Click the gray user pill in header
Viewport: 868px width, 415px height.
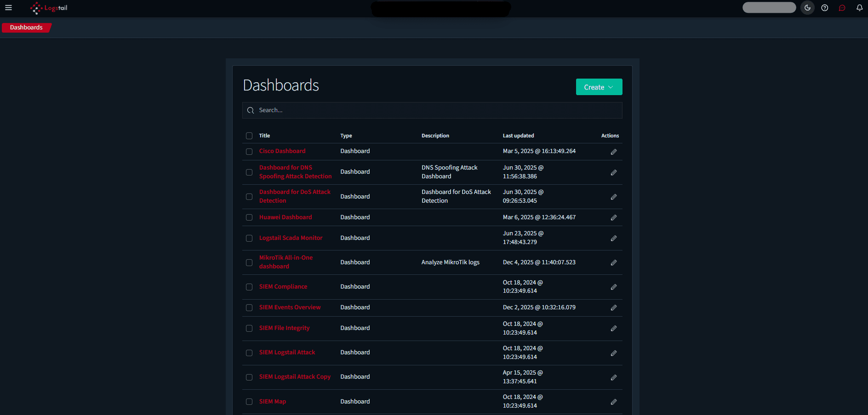[x=769, y=7]
